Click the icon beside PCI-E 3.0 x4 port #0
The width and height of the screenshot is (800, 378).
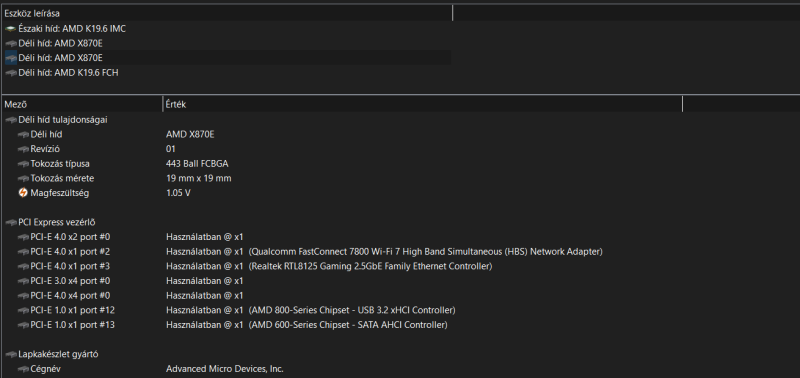[23, 281]
